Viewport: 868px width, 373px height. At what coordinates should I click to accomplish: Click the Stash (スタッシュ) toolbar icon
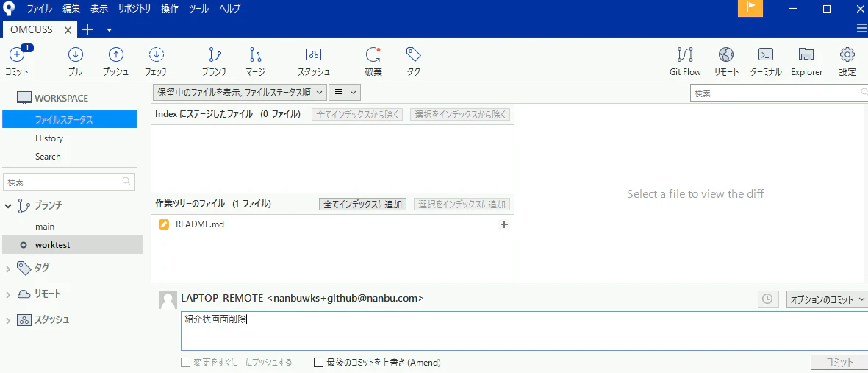(x=314, y=54)
